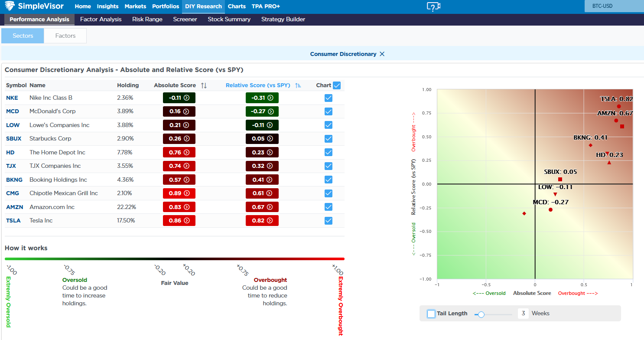The width and height of the screenshot is (644, 340).
Task: Enable the Tail Length checkbox
Action: tap(431, 314)
